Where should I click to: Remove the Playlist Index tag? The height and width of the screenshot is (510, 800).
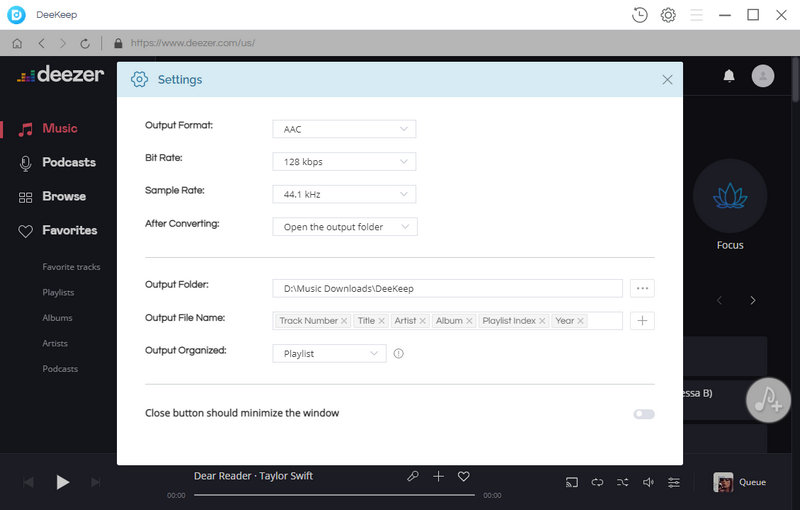click(x=542, y=321)
